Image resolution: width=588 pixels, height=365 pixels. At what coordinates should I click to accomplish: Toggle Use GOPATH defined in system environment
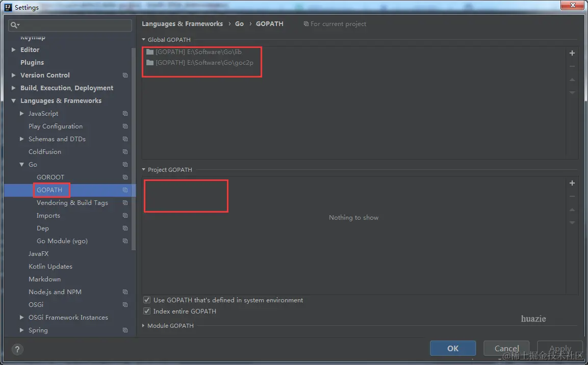click(147, 300)
